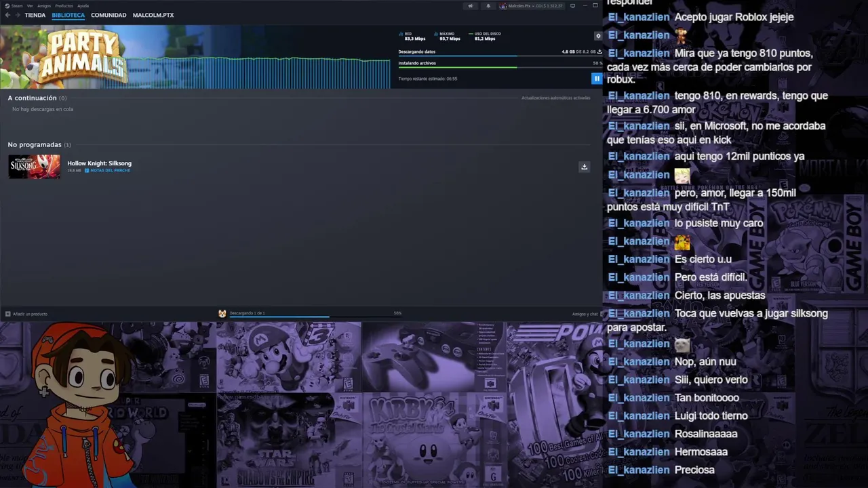
Task: Go to the BIBLIOTECA tab
Action: click(68, 15)
